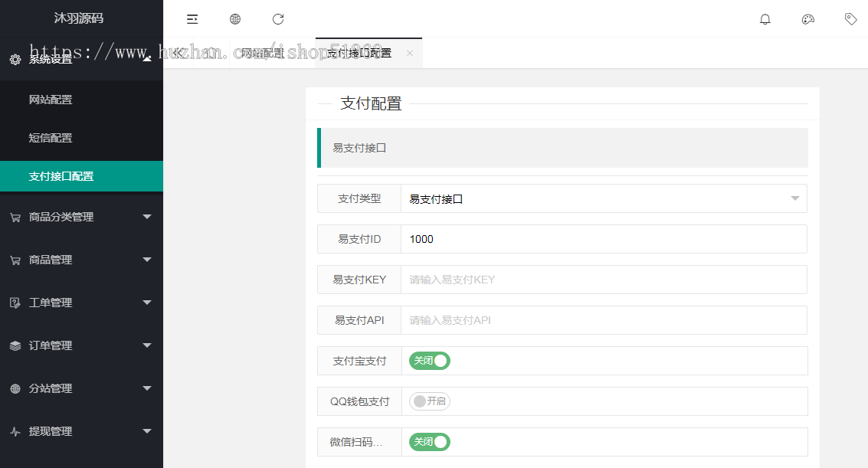Click the 易支付API label
This screenshot has width=868, height=468.
(x=359, y=320)
